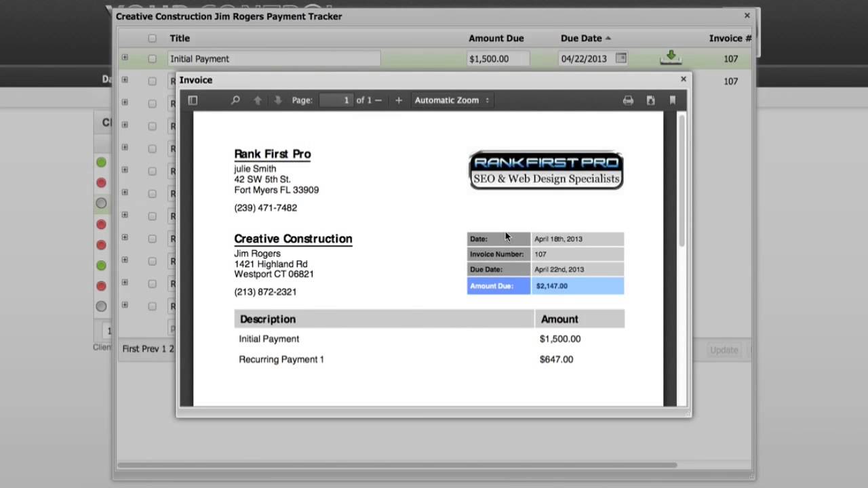Click the April 22nd, 2013 due date value

pyautogui.click(x=559, y=270)
